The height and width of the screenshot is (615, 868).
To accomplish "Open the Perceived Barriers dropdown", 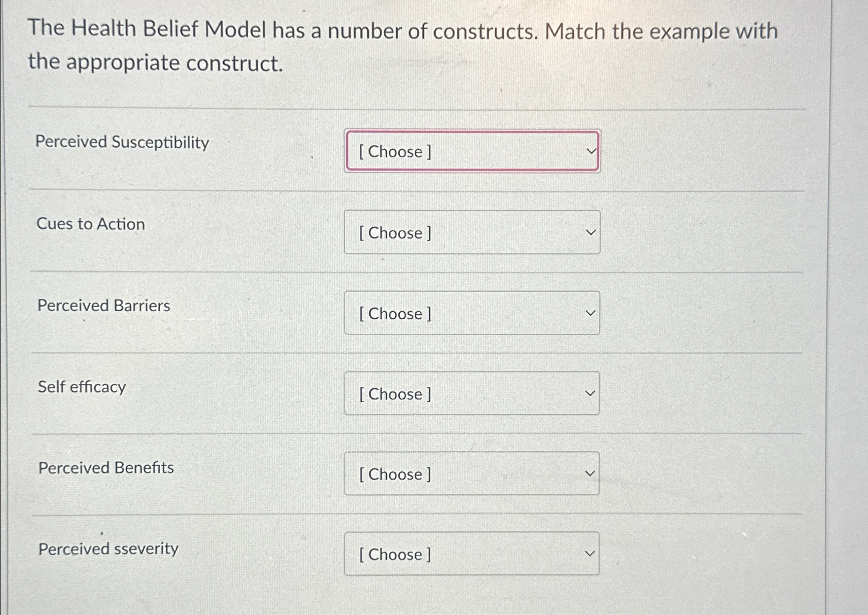I will [471, 314].
